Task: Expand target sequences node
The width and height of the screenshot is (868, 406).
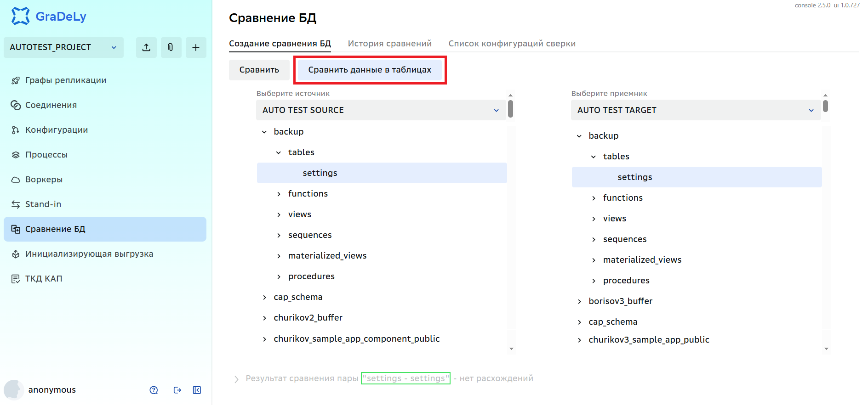Action: [594, 239]
